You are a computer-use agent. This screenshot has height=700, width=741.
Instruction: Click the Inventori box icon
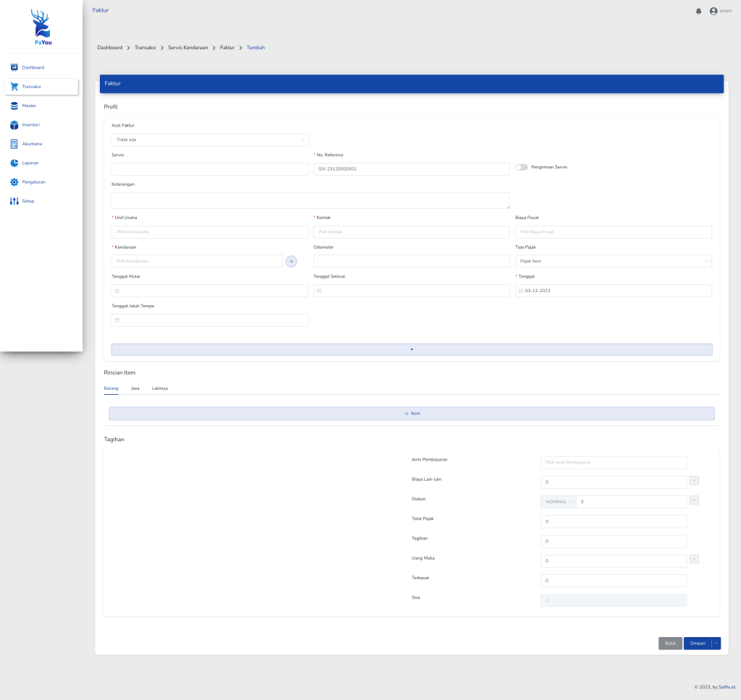pyautogui.click(x=14, y=124)
